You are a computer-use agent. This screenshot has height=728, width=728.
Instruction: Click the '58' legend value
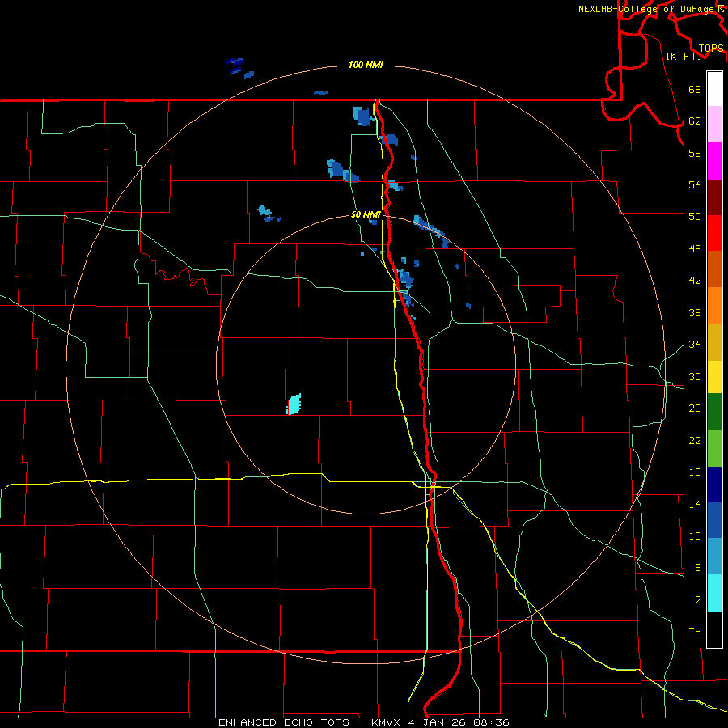[695, 153]
